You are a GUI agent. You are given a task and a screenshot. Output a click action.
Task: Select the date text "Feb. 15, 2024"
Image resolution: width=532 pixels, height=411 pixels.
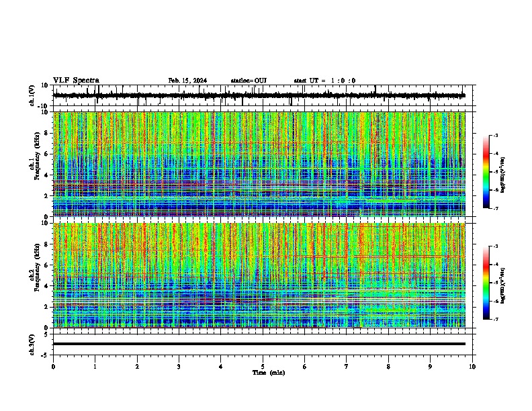point(187,81)
